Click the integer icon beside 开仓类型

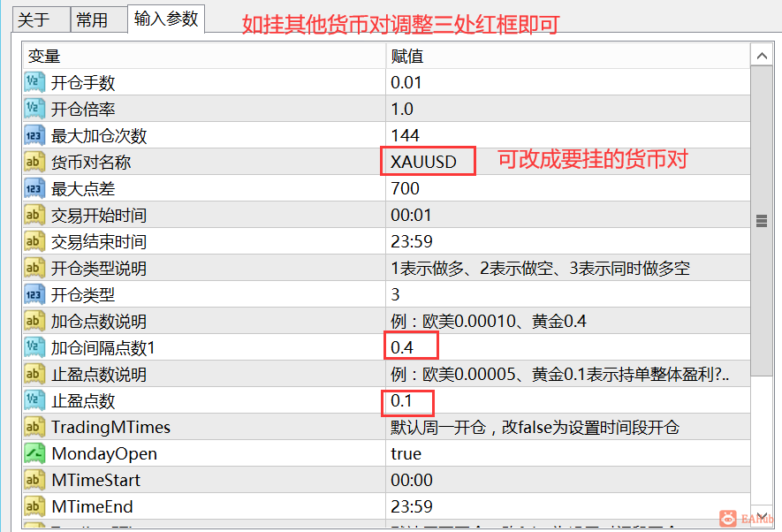34,294
